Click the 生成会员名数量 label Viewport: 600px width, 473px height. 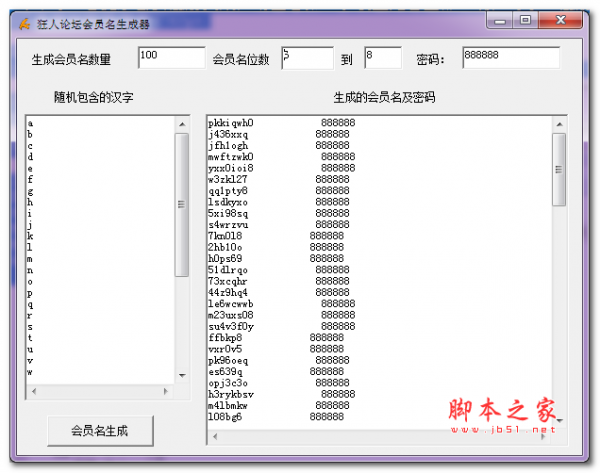coord(71,60)
